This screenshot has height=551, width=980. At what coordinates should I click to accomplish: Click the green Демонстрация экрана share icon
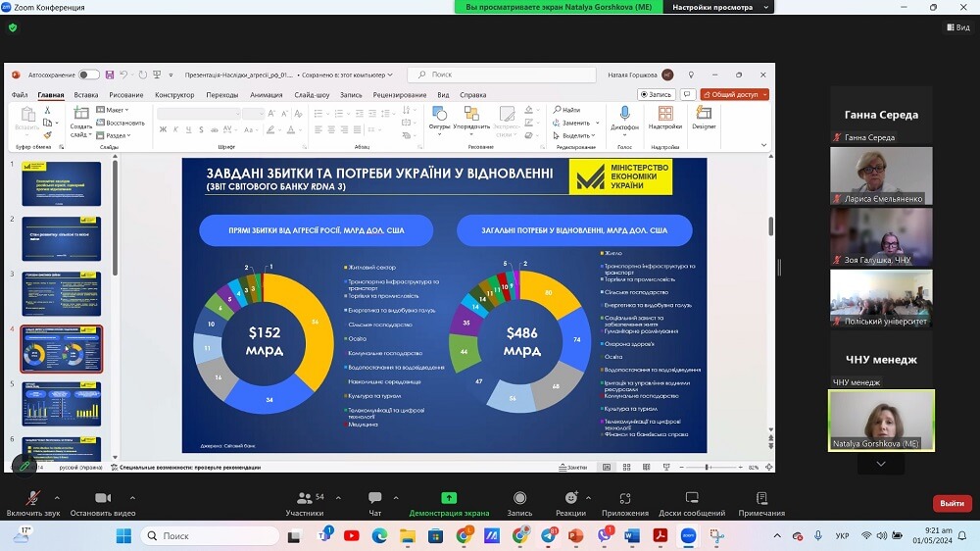pos(449,498)
